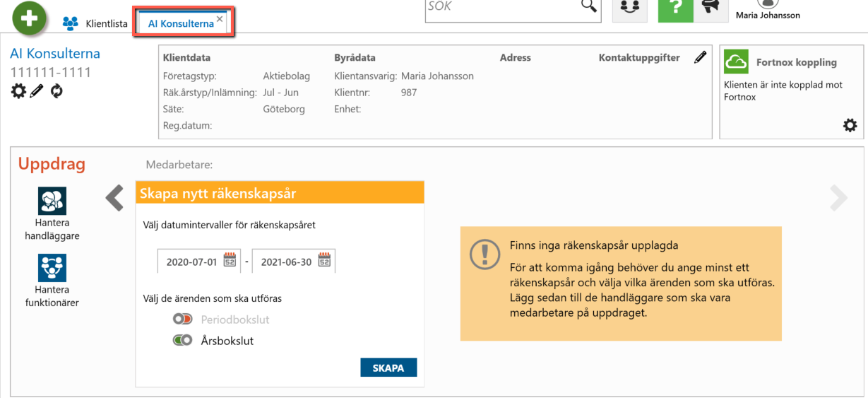
Task: Click the AI Konsulterna client name heading
Action: [x=55, y=54]
